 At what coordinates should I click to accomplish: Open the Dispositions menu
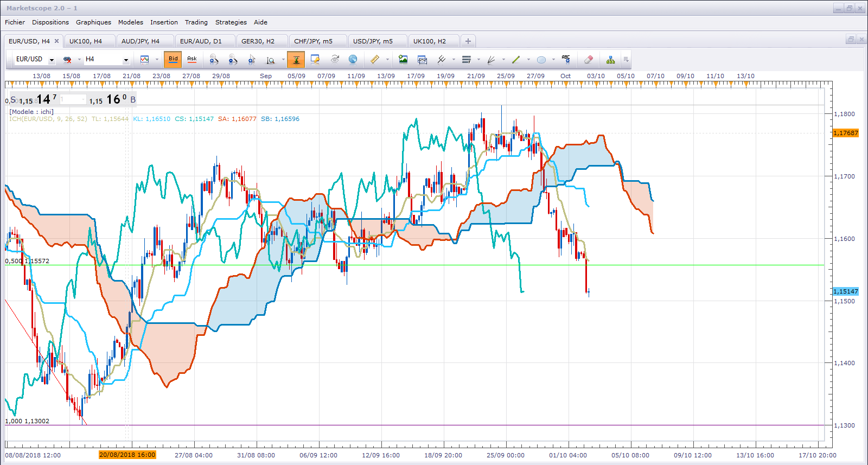pyautogui.click(x=50, y=22)
